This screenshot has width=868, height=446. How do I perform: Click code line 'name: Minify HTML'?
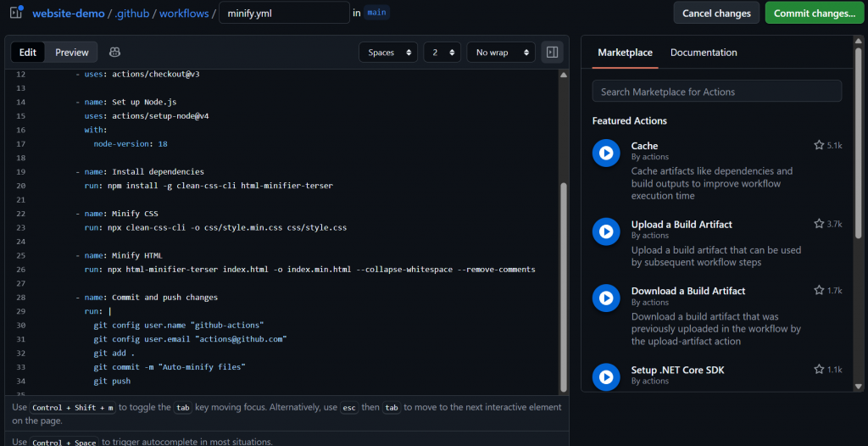click(119, 255)
